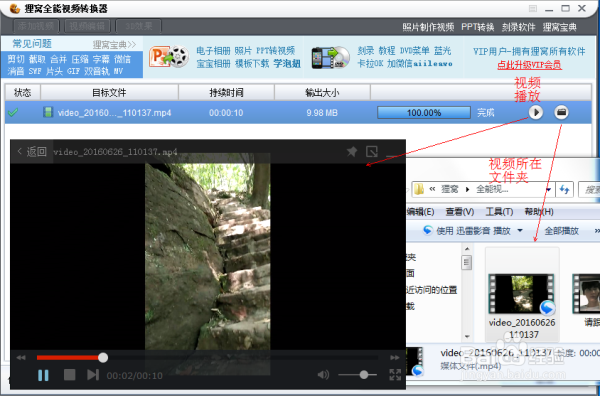The width and height of the screenshot is (600, 396).
Task: Switch player to mini mode icon
Action: tap(372, 152)
